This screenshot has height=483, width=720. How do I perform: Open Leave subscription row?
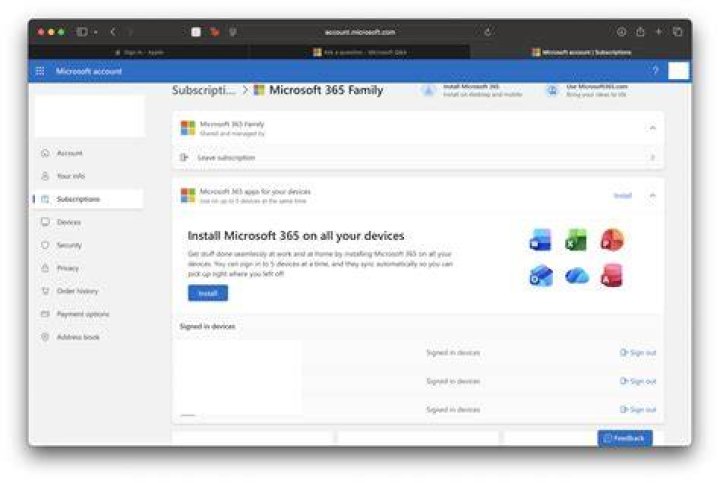pyautogui.click(x=418, y=157)
